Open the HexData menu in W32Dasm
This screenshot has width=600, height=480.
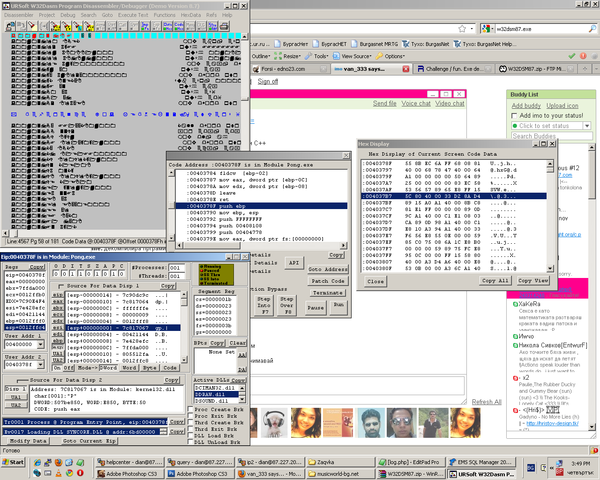click(x=191, y=15)
